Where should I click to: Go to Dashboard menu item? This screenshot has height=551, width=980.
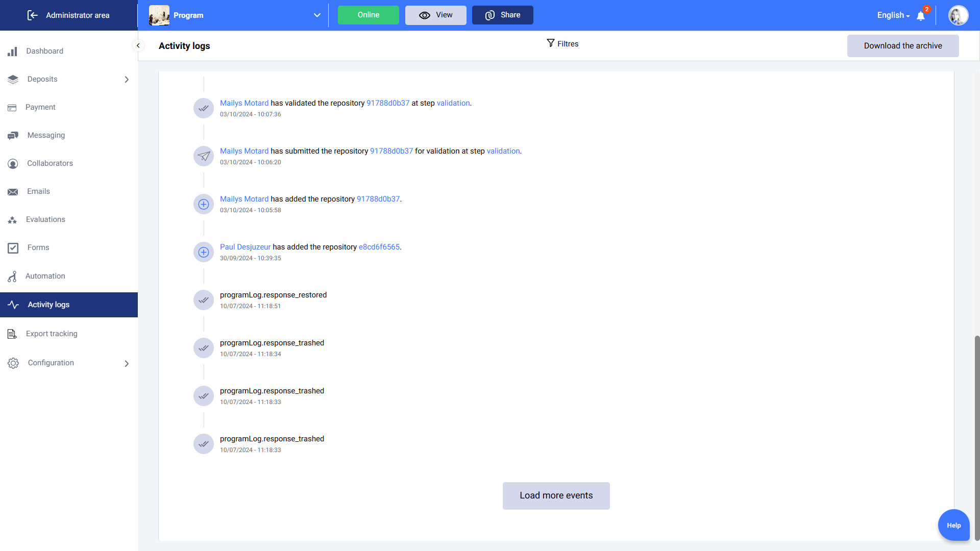point(69,51)
